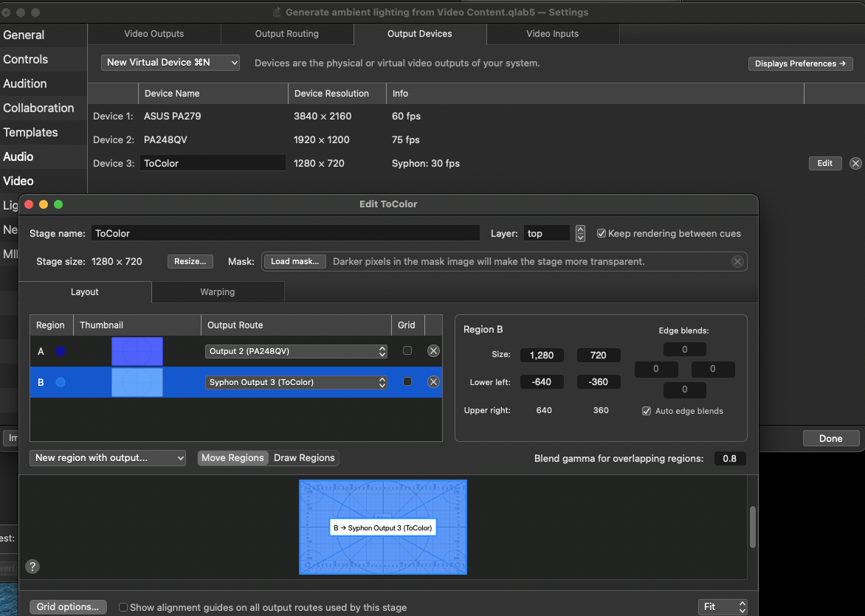Image resolution: width=865 pixels, height=616 pixels.
Task: Open the New Virtual Device dropdown
Action: coord(170,63)
